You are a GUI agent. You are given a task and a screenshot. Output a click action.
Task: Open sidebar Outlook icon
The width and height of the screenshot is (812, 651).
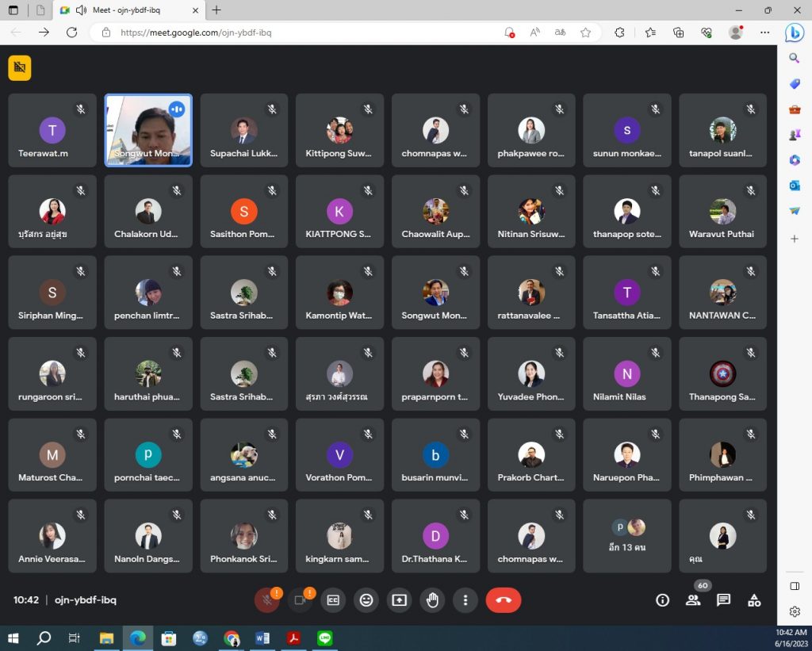tap(795, 186)
